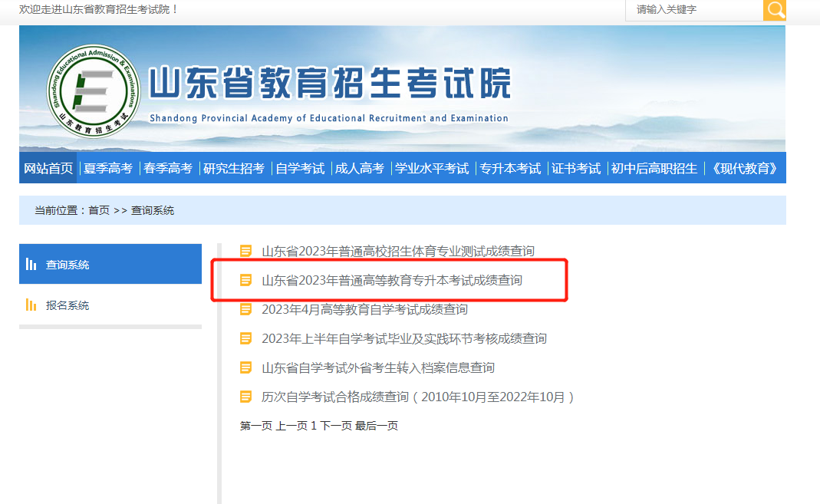This screenshot has height=504, width=820.
Task: Click the document icon beside 专升本考试成绩查询 link
Action: click(x=245, y=281)
